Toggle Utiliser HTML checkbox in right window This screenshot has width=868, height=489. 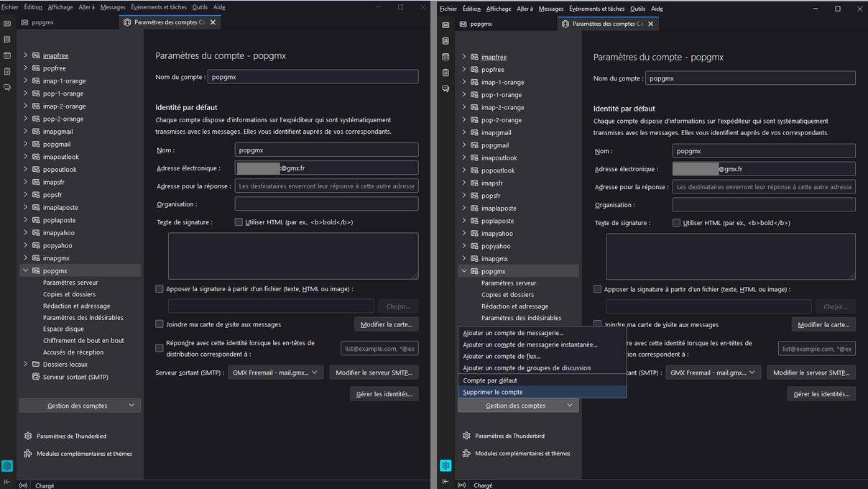click(x=676, y=223)
